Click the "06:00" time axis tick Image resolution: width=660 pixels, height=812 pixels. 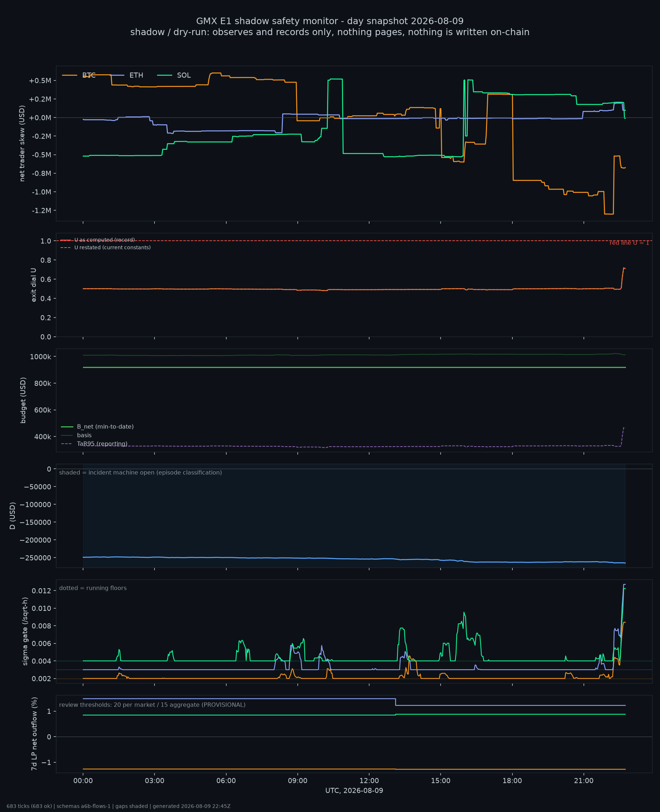tap(226, 781)
